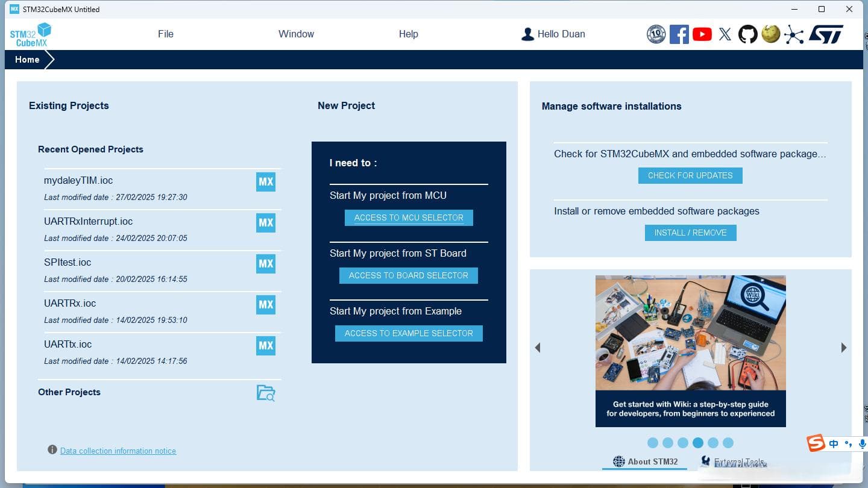Click the user account silhouette icon
This screenshot has height=488, width=868.
(527, 34)
